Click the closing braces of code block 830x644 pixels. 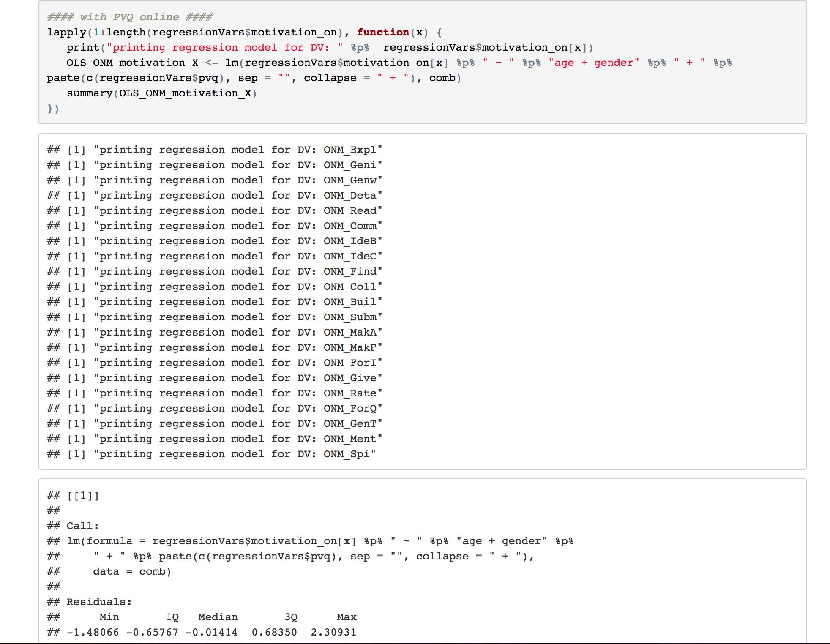click(x=53, y=109)
